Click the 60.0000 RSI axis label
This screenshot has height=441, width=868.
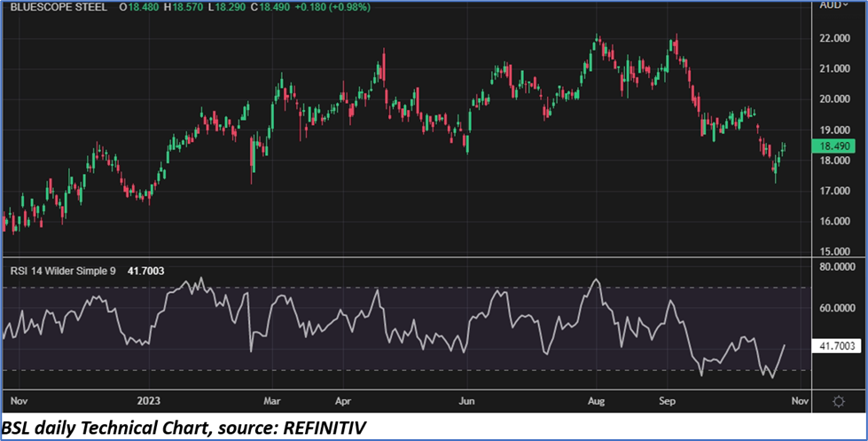[x=837, y=308]
